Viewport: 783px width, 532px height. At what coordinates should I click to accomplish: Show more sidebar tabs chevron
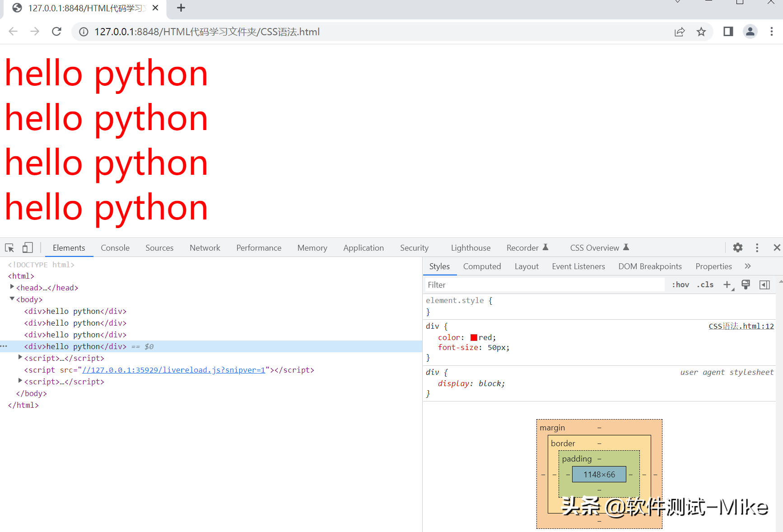point(748,266)
